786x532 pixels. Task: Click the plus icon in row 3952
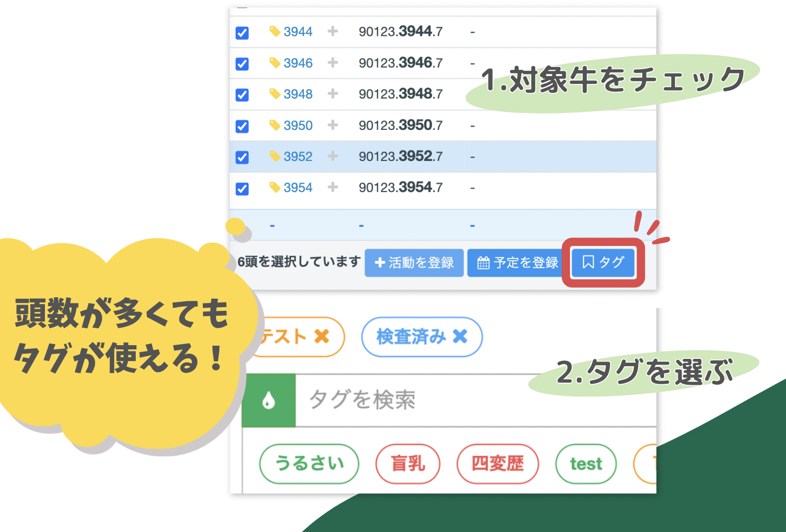333,156
